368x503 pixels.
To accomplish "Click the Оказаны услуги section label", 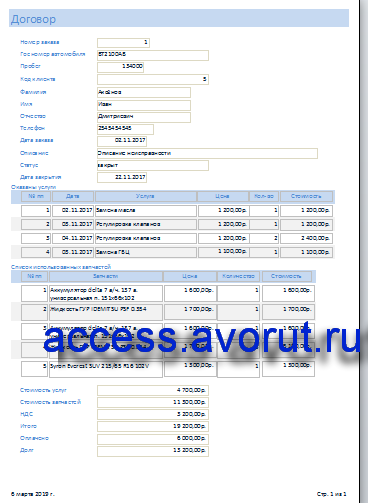I will coord(33,187).
